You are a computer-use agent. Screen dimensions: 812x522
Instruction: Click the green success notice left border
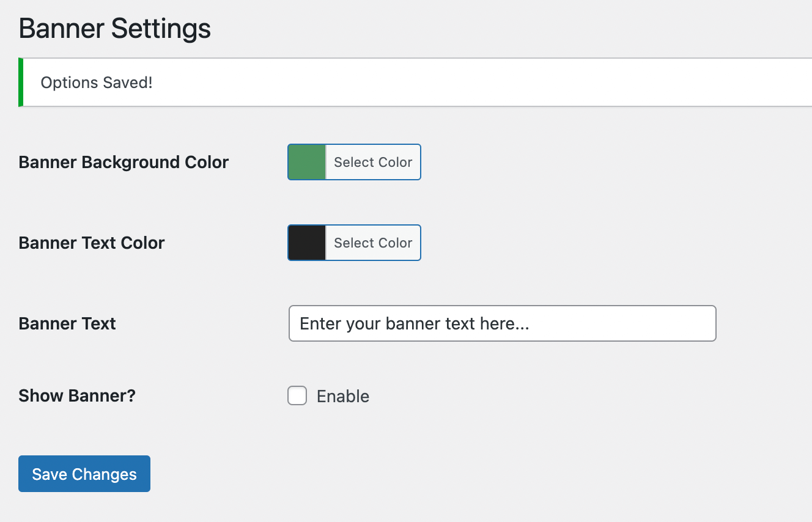pyautogui.click(x=19, y=83)
